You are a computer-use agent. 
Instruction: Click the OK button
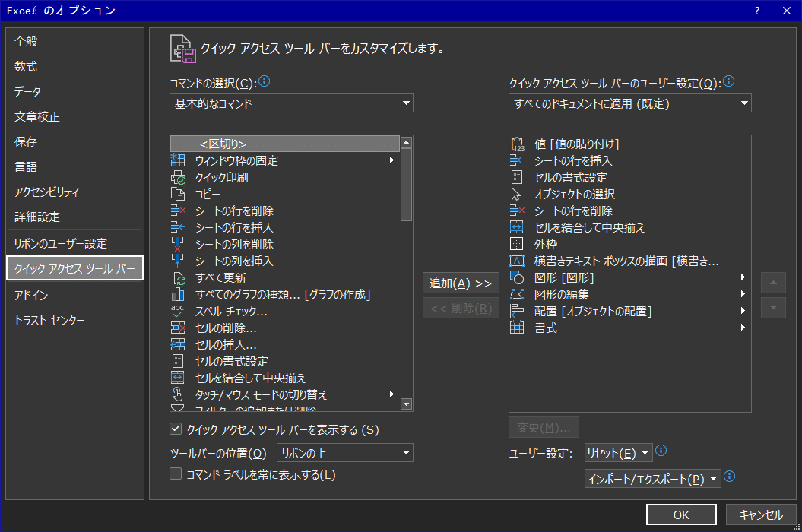point(681,515)
